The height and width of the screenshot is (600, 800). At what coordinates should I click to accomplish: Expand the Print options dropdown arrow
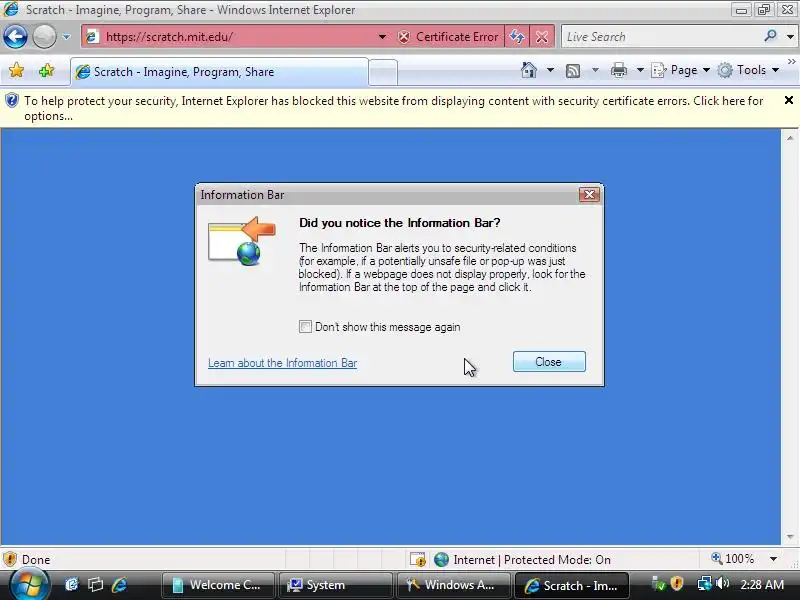click(x=640, y=70)
